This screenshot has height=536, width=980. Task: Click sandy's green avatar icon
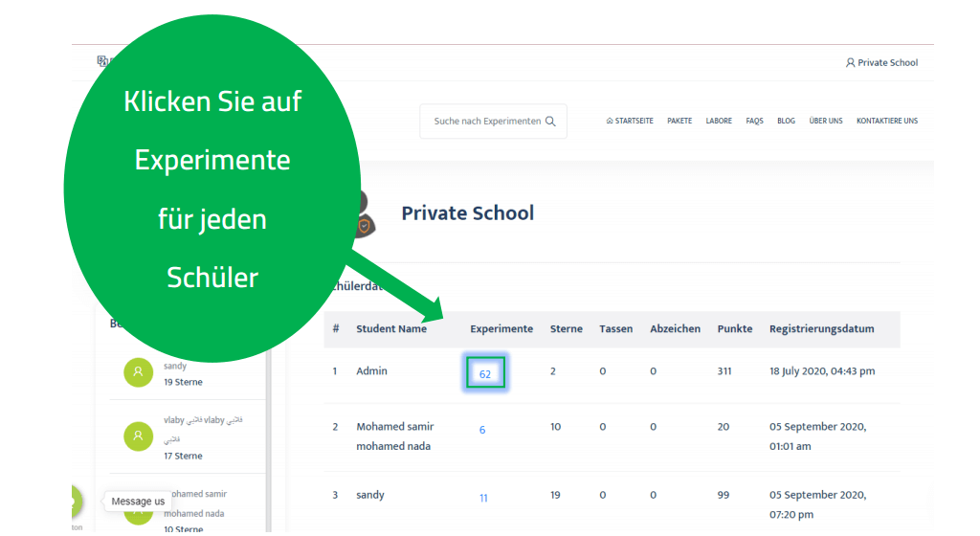pos(138,373)
